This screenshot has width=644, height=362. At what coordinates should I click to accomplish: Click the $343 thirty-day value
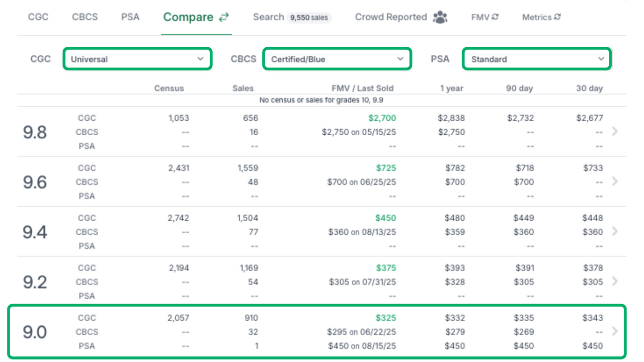point(593,318)
